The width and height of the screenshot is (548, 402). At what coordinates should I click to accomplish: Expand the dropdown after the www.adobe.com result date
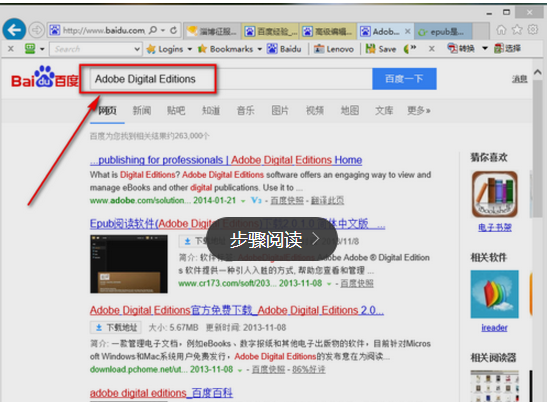pos(243,201)
